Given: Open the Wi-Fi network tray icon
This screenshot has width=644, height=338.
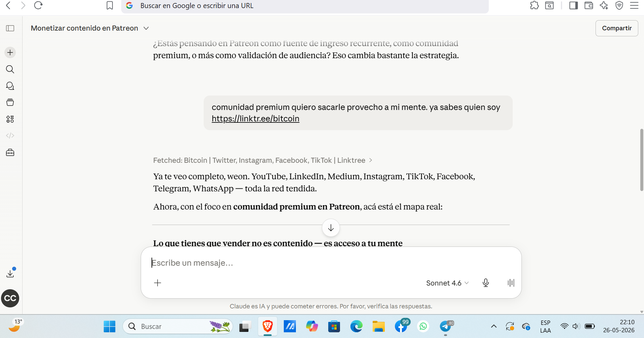Looking at the screenshot, I should (x=564, y=326).
